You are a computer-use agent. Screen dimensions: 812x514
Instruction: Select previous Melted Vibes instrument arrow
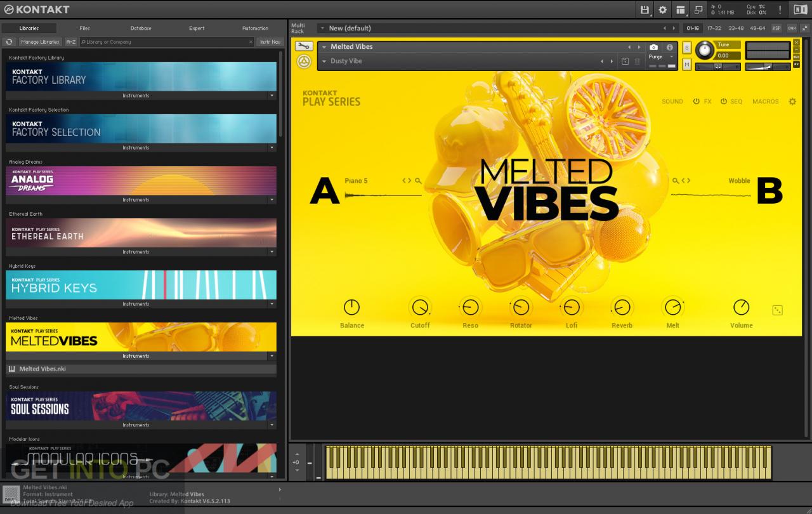click(629, 47)
